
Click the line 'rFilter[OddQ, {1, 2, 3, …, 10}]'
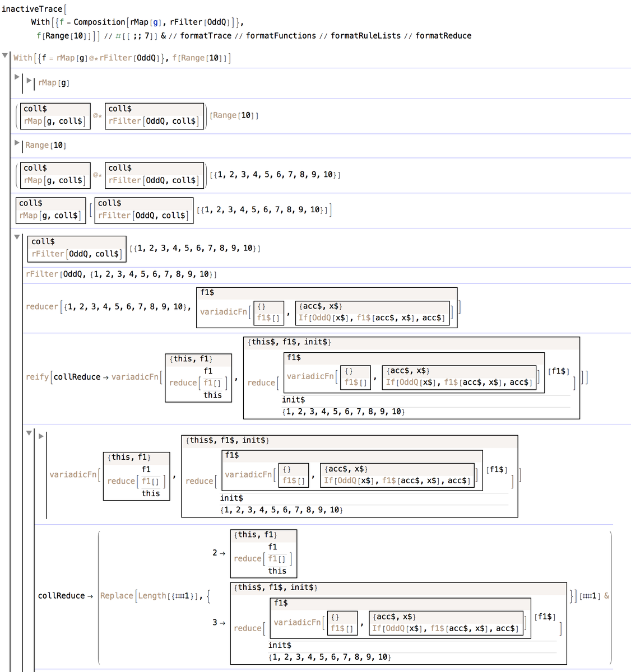tap(121, 274)
